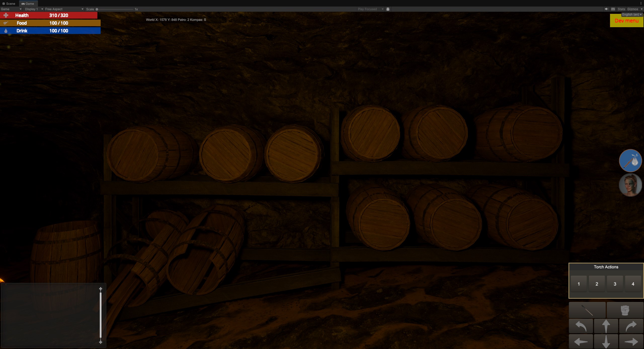Open the character portrait
The image size is (644, 349).
pyautogui.click(x=630, y=185)
